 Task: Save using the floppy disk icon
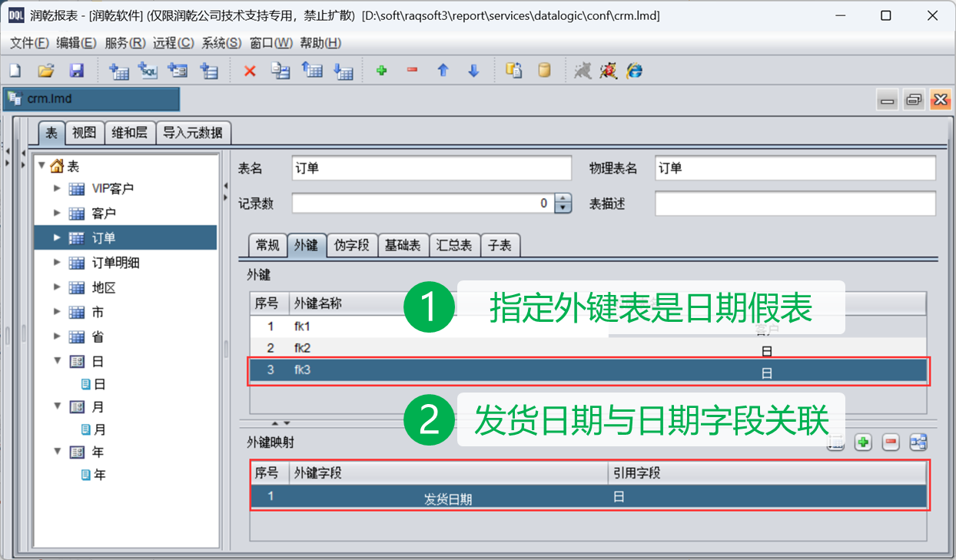pos(77,71)
